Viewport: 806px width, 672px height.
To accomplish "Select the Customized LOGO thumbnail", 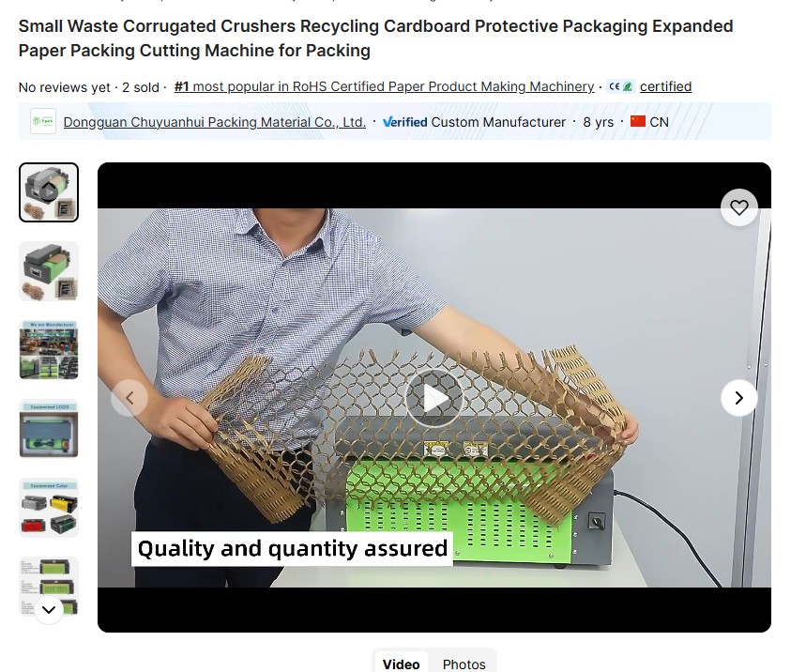I will (49, 428).
